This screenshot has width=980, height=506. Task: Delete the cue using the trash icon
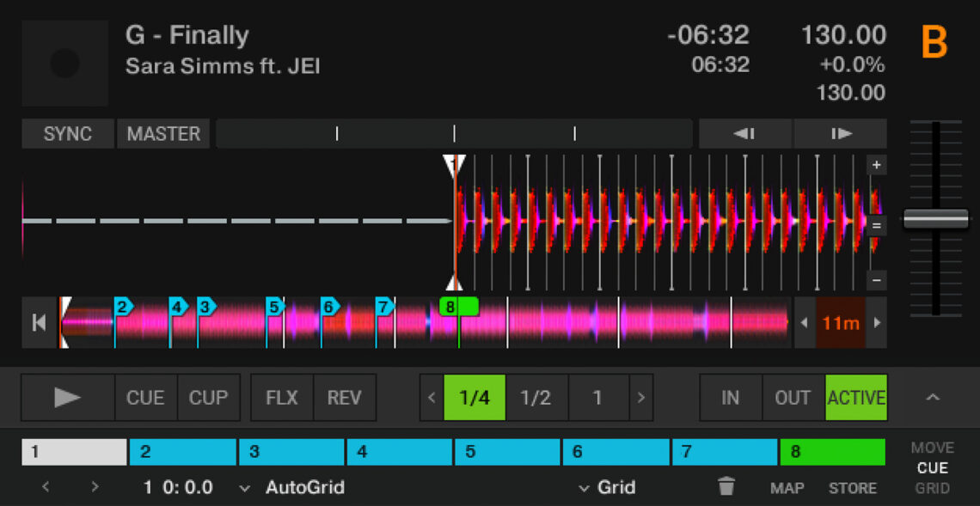pos(726,486)
